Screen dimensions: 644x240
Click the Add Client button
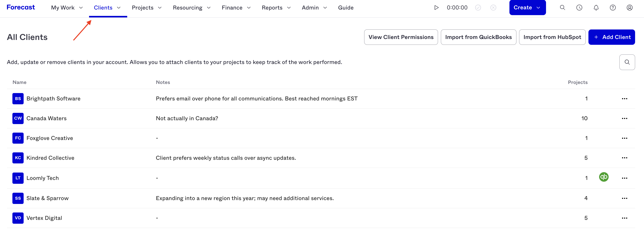pos(611,37)
